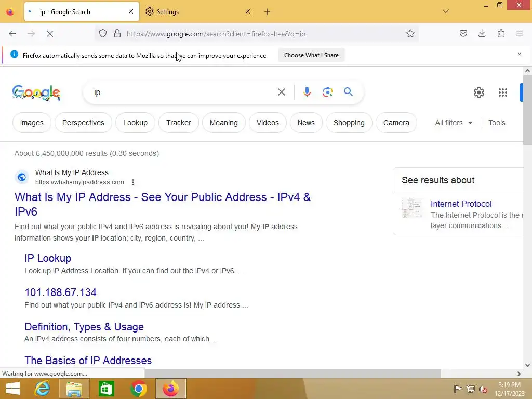Click the Google logo
532x399 pixels.
(x=36, y=92)
